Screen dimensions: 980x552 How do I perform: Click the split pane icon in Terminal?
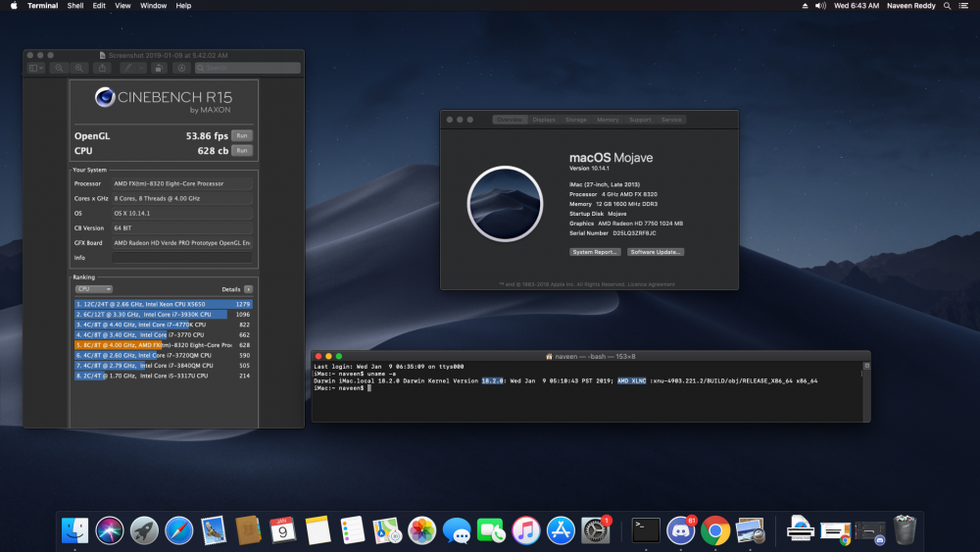coord(866,366)
